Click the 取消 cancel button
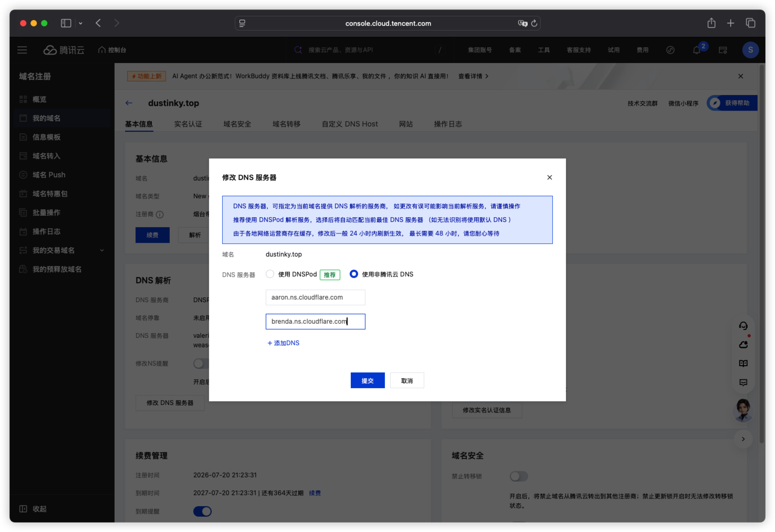 pyautogui.click(x=407, y=380)
